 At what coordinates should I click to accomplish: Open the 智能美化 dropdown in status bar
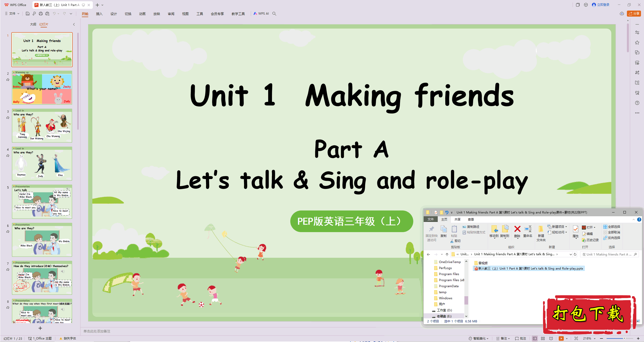pos(478,338)
